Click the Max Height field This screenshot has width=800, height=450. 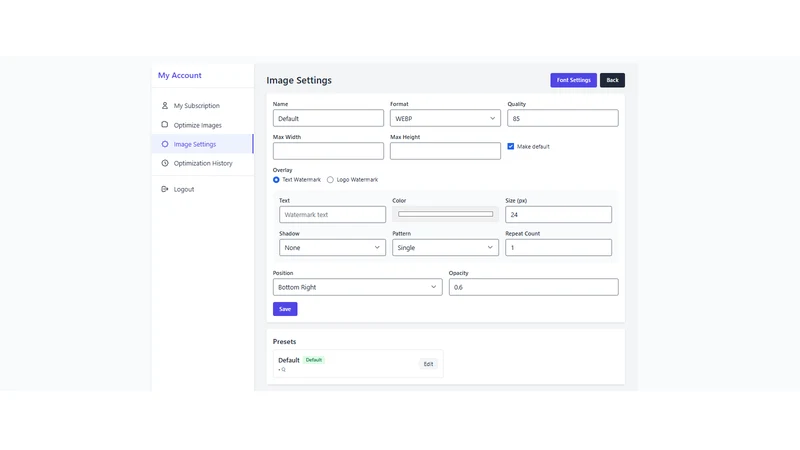pyautogui.click(x=445, y=151)
